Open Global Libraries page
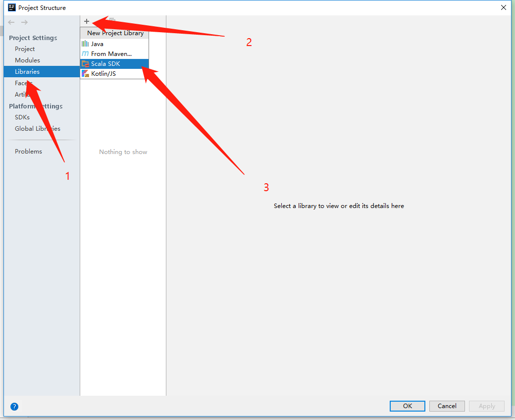The image size is (515, 420). click(x=38, y=129)
